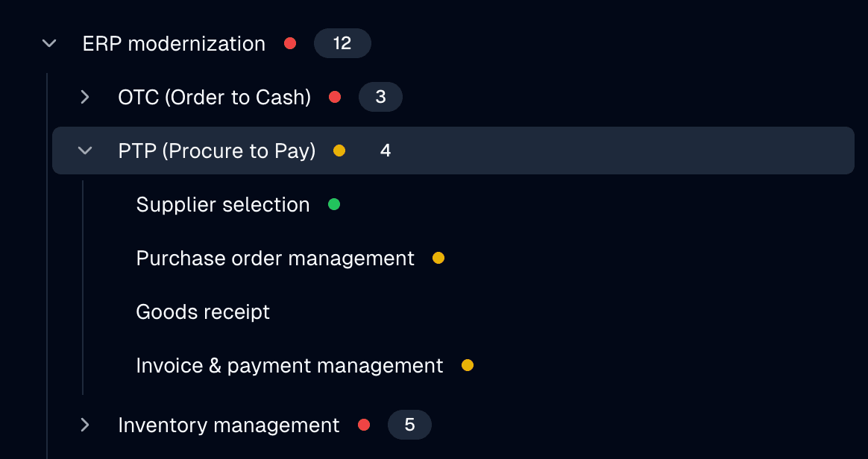Open the Purchase order management item
Image resolution: width=868 pixels, height=459 pixels.
click(274, 258)
